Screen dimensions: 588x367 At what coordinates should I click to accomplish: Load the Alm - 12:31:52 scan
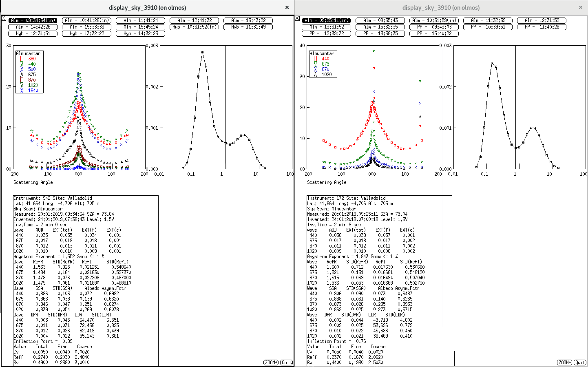[x=542, y=20]
